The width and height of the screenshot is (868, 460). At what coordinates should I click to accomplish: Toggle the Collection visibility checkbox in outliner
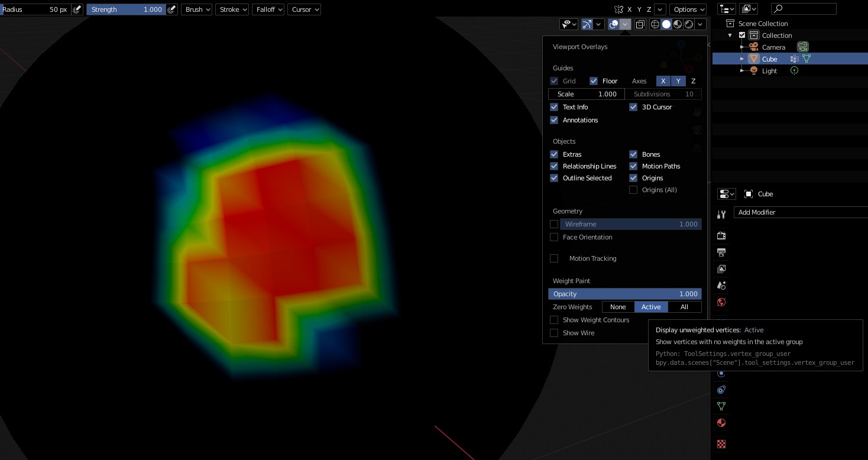743,35
